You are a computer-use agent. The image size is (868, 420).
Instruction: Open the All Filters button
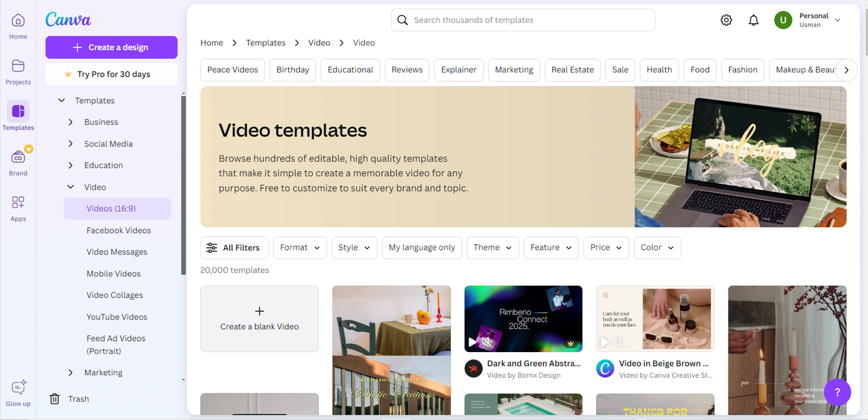235,248
